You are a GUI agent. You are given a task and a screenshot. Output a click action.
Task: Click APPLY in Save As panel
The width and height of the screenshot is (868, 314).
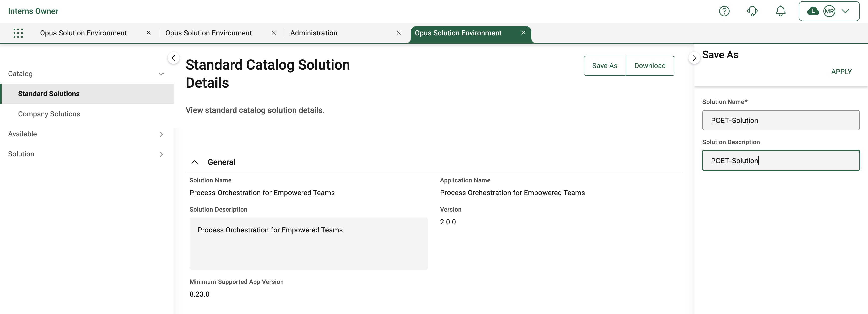[841, 72]
